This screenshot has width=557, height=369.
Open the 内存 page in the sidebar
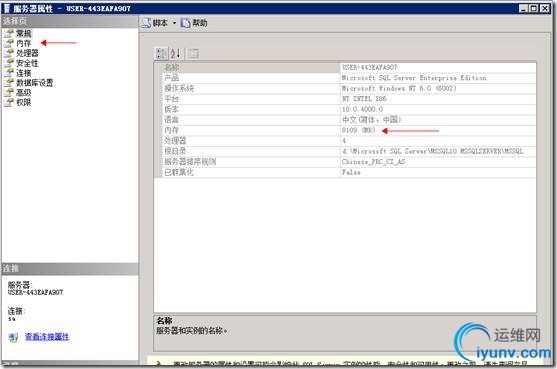[x=24, y=43]
